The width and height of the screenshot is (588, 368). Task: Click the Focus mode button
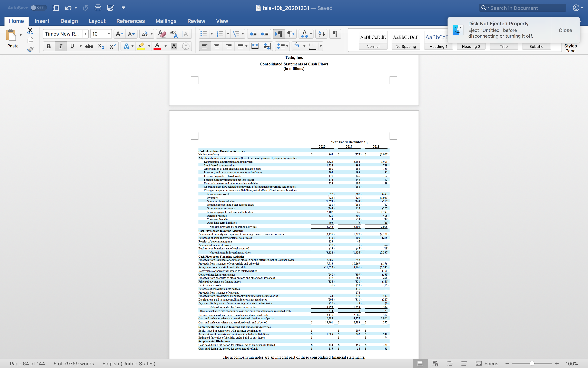click(x=487, y=363)
